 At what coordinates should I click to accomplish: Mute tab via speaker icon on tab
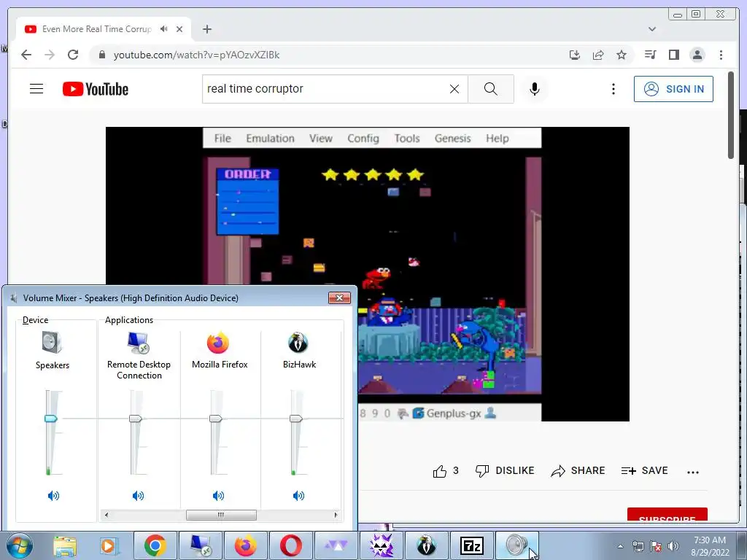click(164, 29)
